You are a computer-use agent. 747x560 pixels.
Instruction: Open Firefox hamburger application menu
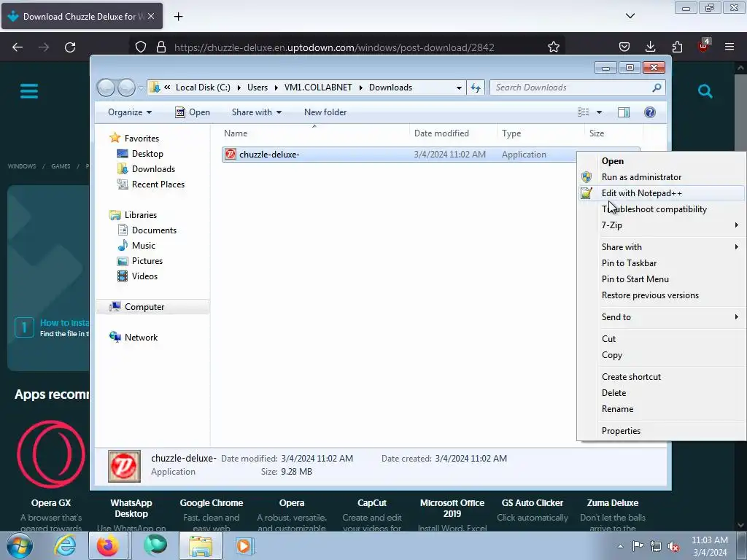(x=729, y=47)
